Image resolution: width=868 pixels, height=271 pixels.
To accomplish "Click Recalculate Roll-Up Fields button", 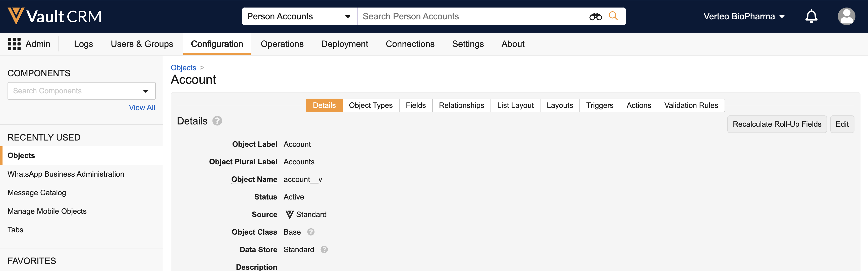I will tap(777, 124).
